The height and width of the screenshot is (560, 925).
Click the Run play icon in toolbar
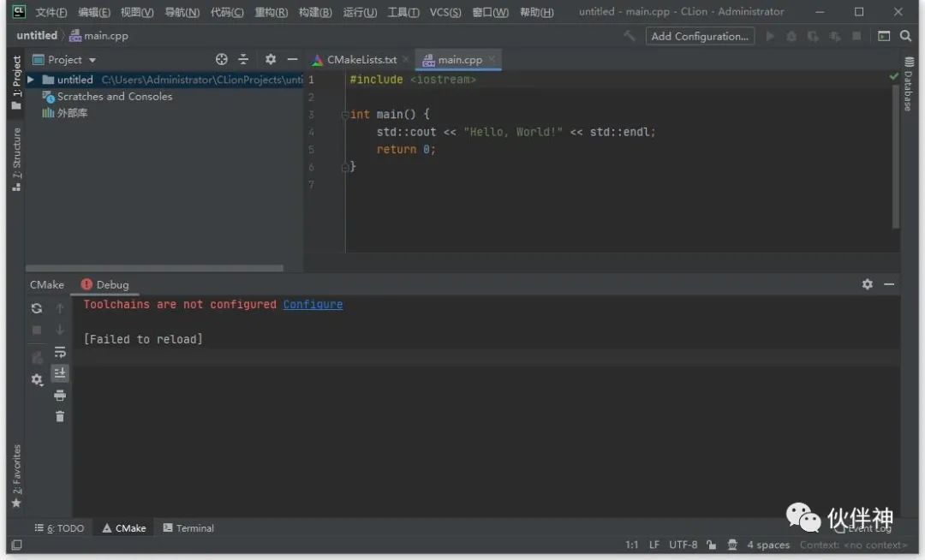pyautogui.click(x=770, y=36)
